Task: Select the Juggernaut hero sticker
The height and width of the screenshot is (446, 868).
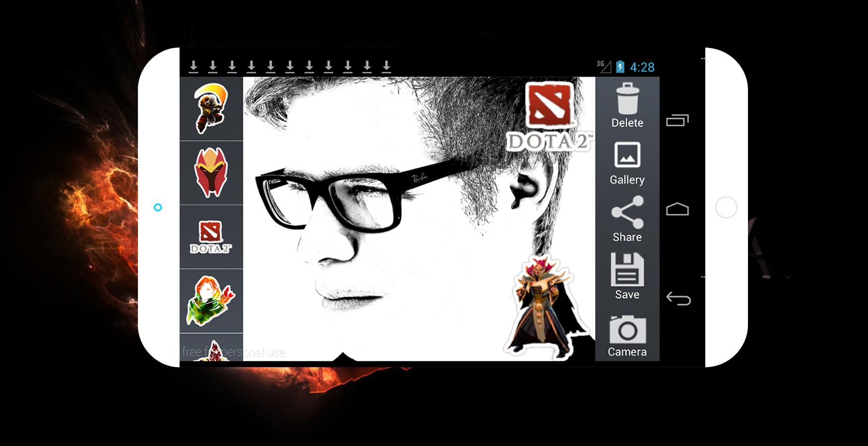Action: point(211,109)
